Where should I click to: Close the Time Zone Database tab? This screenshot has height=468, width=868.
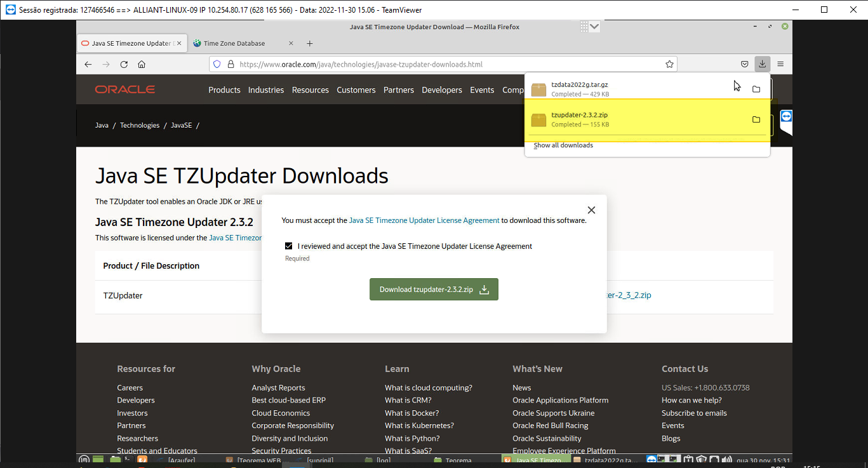(x=291, y=43)
